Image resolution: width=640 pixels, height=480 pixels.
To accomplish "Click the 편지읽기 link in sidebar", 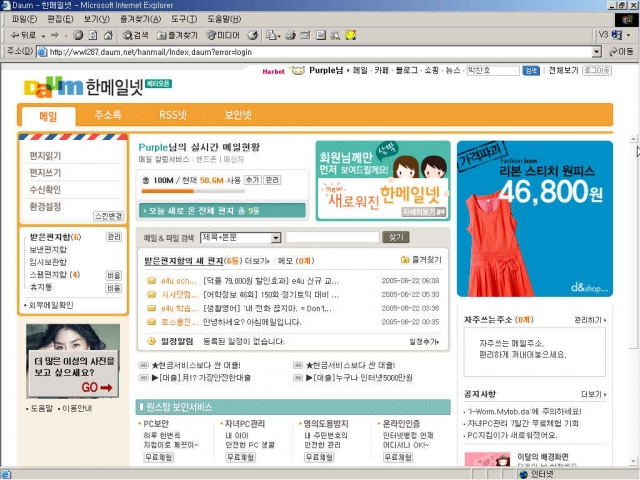I will 45,156.
